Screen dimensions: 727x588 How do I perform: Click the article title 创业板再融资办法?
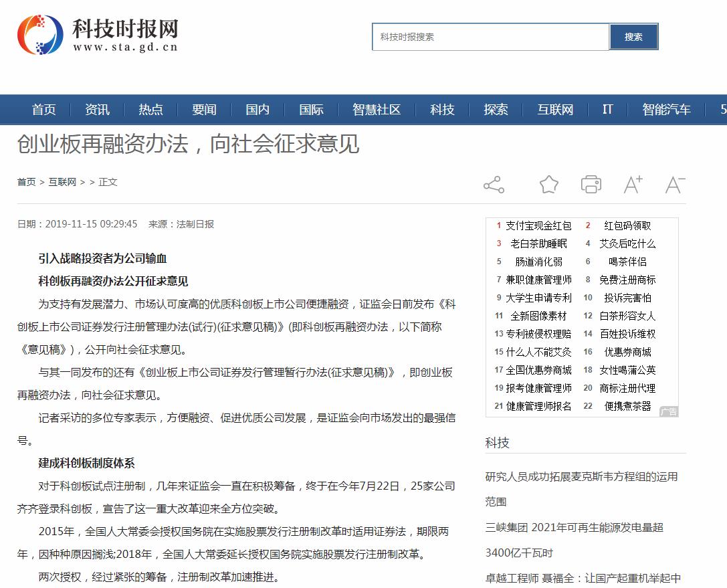[x=188, y=144]
